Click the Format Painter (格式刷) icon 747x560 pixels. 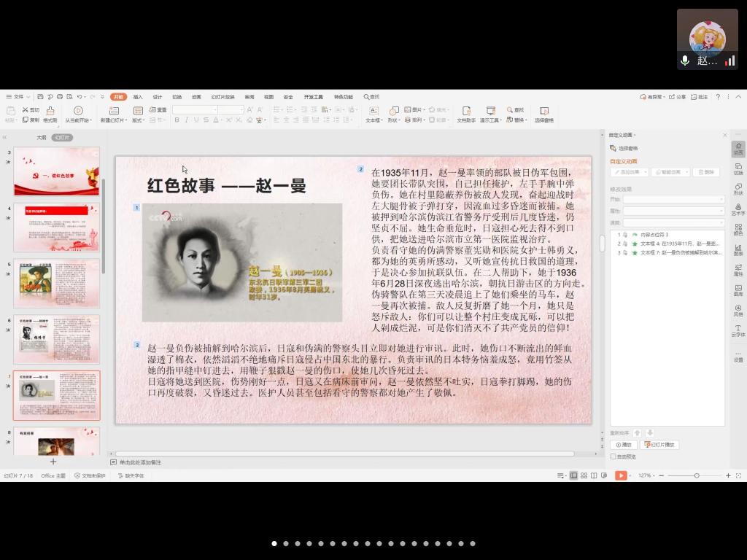click(50, 114)
